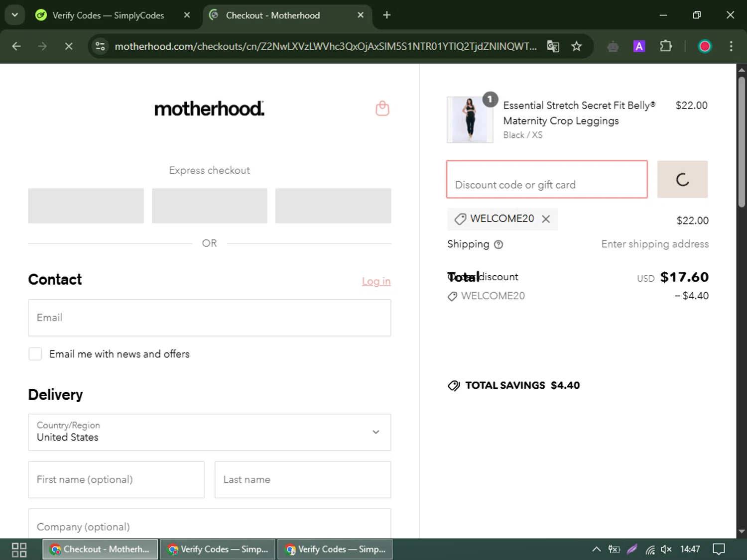747x560 pixels.
Task: Focus the First name (optional) field
Action: click(x=116, y=479)
